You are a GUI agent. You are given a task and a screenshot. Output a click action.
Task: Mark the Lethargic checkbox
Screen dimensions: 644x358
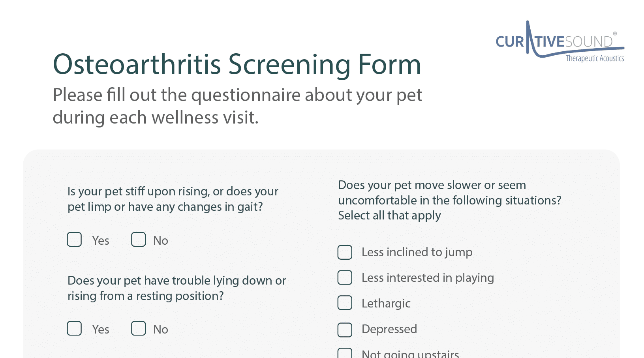[x=345, y=303]
